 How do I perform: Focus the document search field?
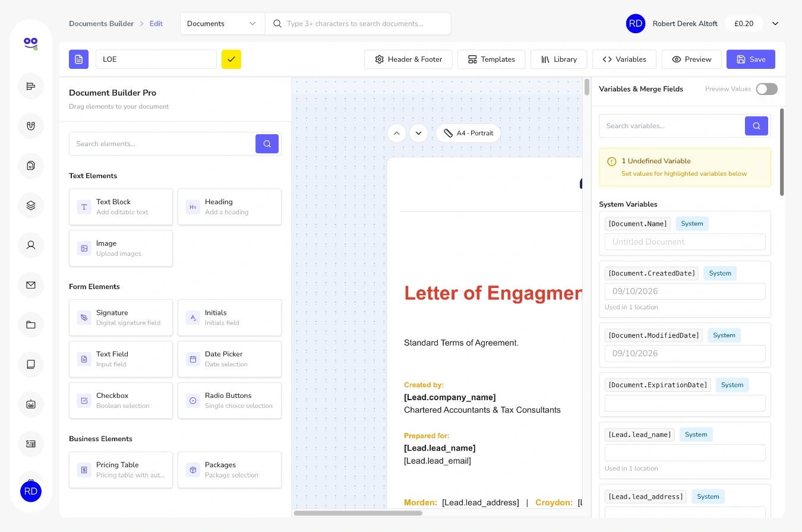click(x=358, y=24)
